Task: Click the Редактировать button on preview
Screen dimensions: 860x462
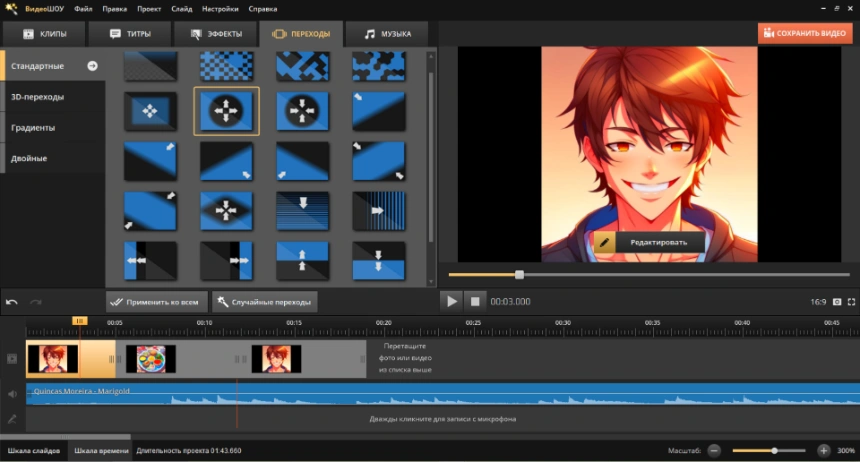Action: pyautogui.click(x=649, y=242)
